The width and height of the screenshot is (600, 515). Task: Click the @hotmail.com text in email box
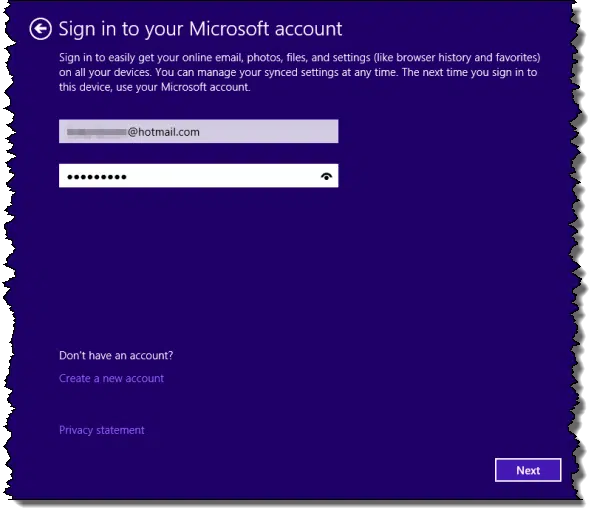tap(164, 132)
